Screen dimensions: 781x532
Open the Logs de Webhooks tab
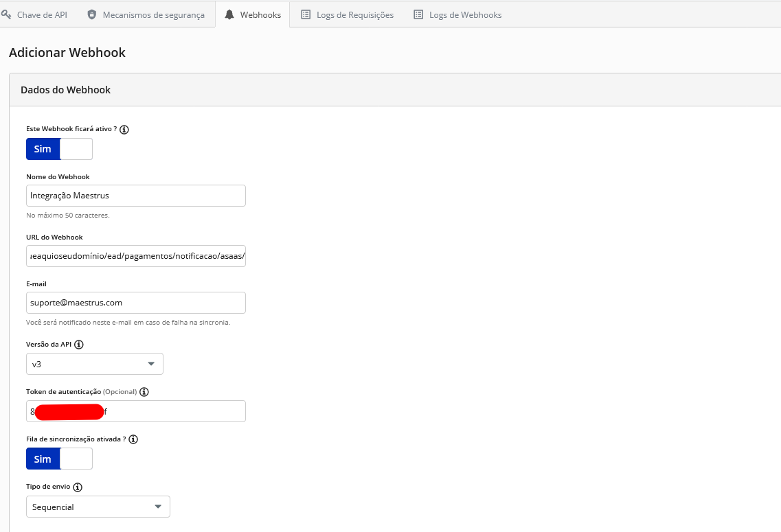(x=457, y=15)
